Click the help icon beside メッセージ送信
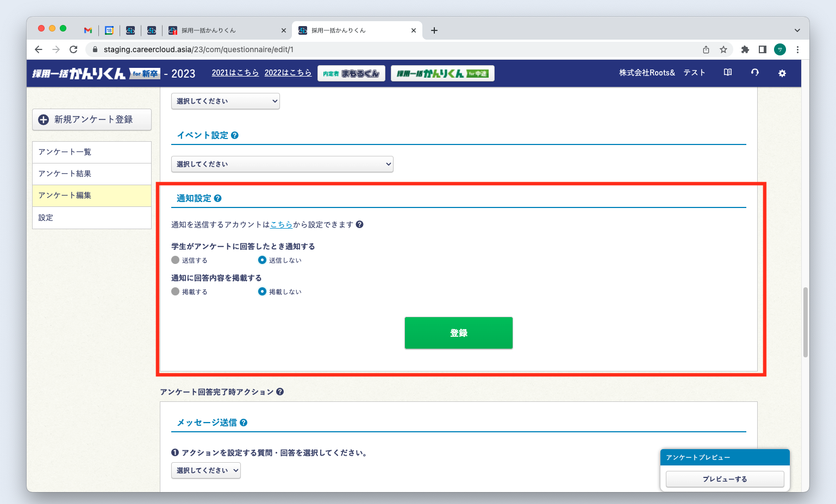The width and height of the screenshot is (836, 504). [x=244, y=423]
